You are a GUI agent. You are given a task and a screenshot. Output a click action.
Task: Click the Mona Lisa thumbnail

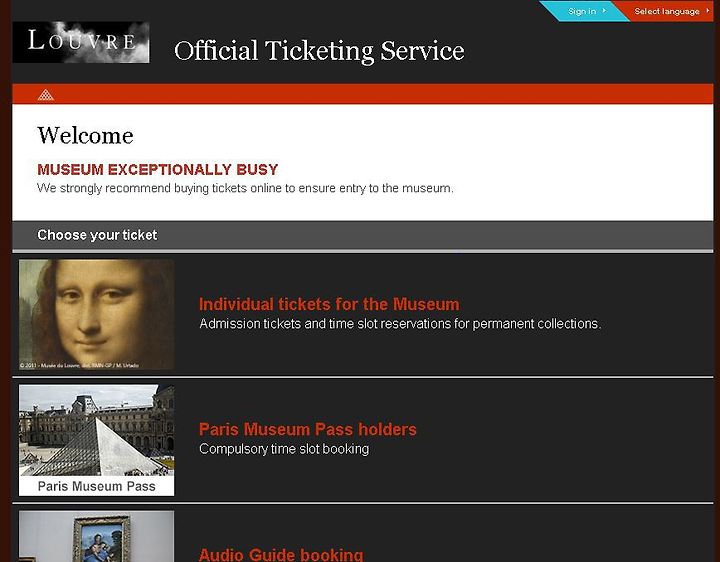(x=96, y=315)
